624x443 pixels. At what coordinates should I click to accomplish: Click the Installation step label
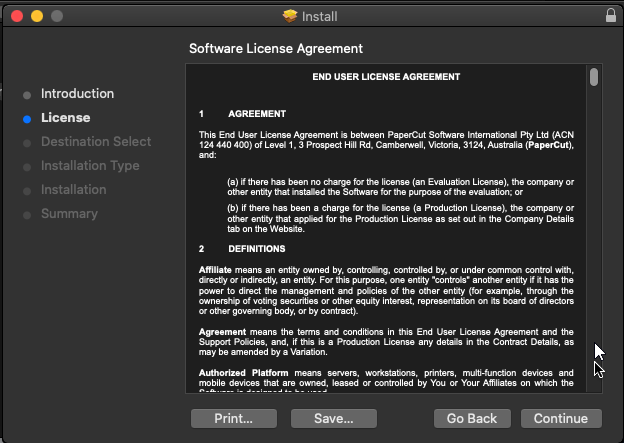coord(73,190)
